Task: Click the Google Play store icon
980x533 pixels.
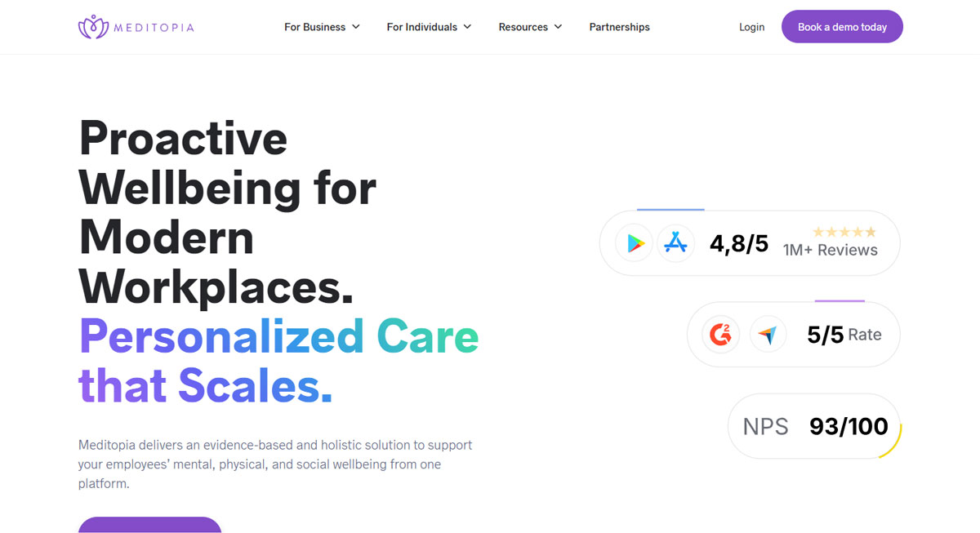Action: tap(635, 243)
